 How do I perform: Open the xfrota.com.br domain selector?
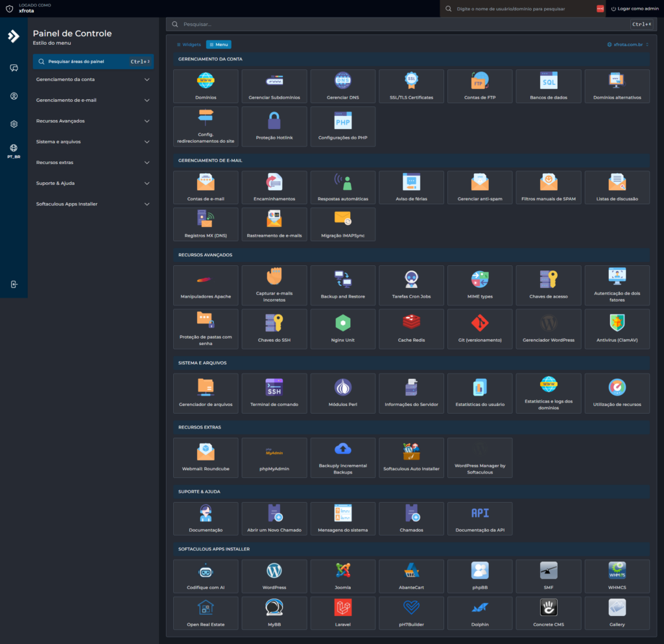628,45
